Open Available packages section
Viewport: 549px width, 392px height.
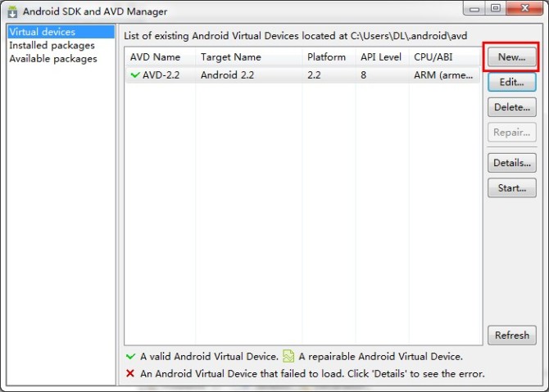pyautogui.click(x=53, y=59)
